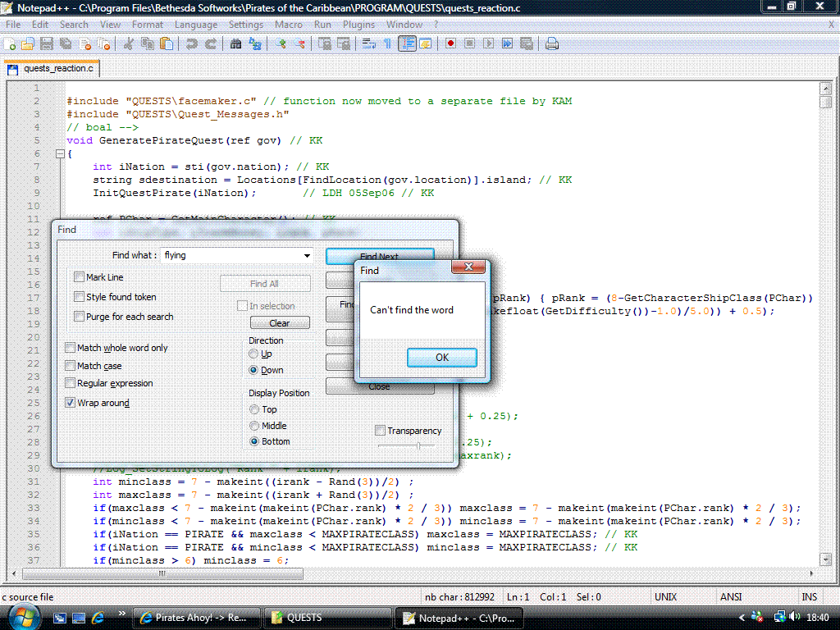This screenshot has height=630, width=840.
Task: Click the Close document toolbar icon
Action: coord(85,44)
